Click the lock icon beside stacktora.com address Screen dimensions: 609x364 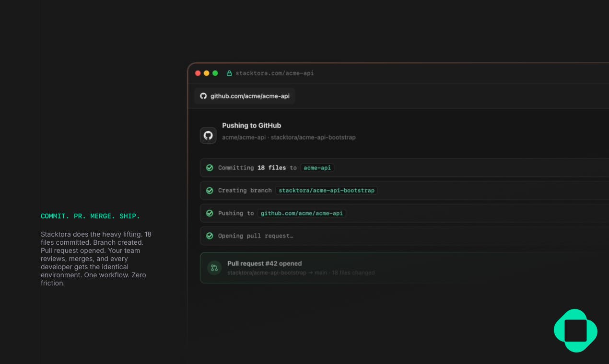pos(229,73)
